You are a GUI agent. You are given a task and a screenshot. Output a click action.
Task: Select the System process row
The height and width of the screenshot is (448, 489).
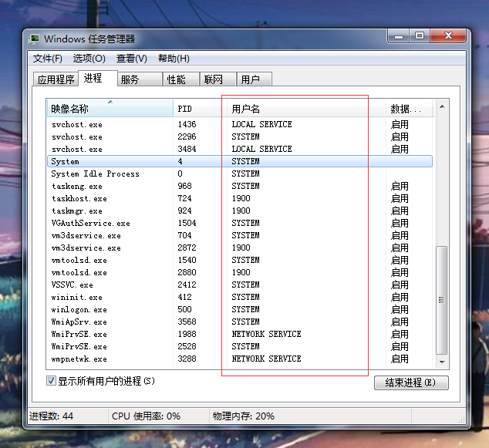click(x=240, y=161)
